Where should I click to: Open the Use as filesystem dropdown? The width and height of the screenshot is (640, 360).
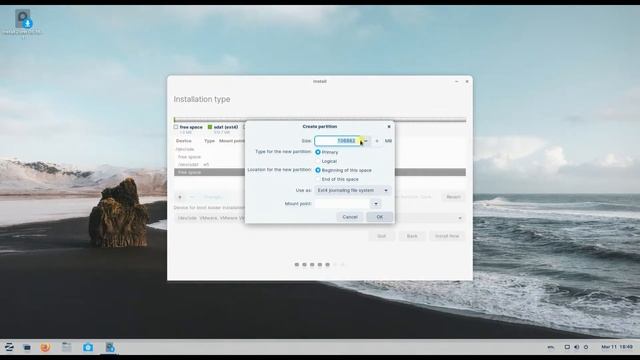353,190
